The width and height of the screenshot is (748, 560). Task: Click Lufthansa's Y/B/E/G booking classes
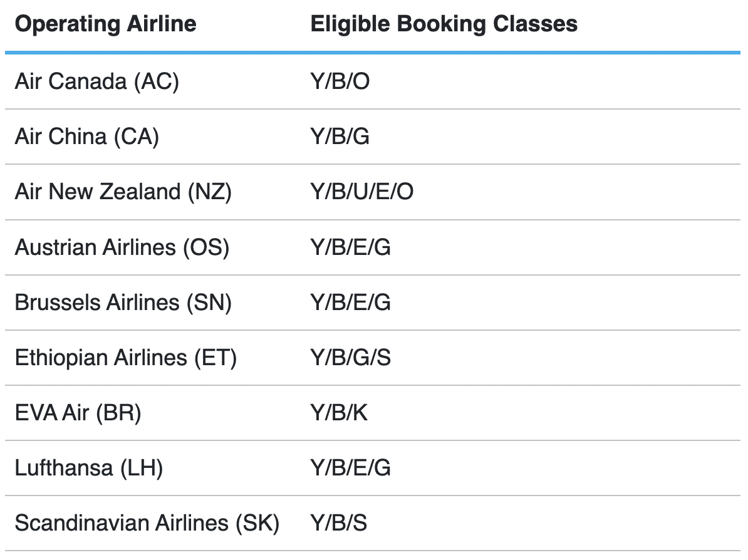click(351, 468)
